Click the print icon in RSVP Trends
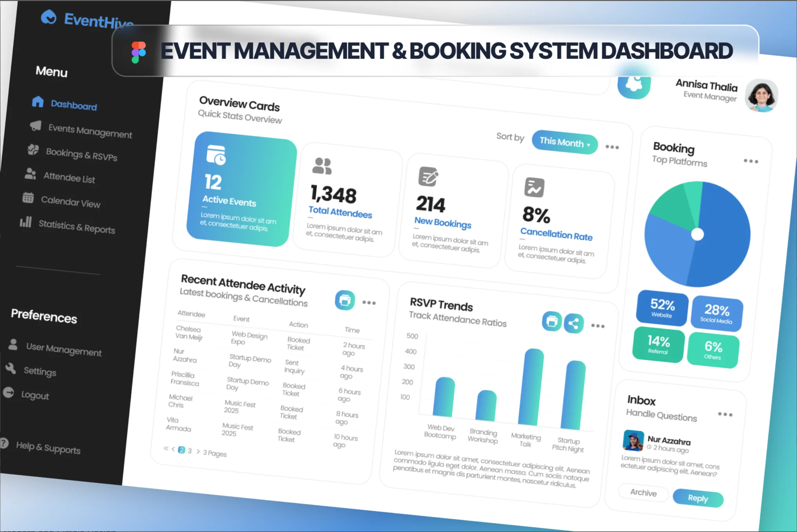This screenshot has height=532, width=797. 552,321
